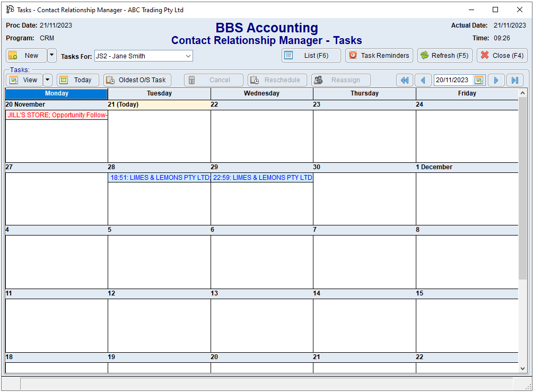533x392 pixels.
Task: Click the Today button
Action: pyautogui.click(x=77, y=80)
